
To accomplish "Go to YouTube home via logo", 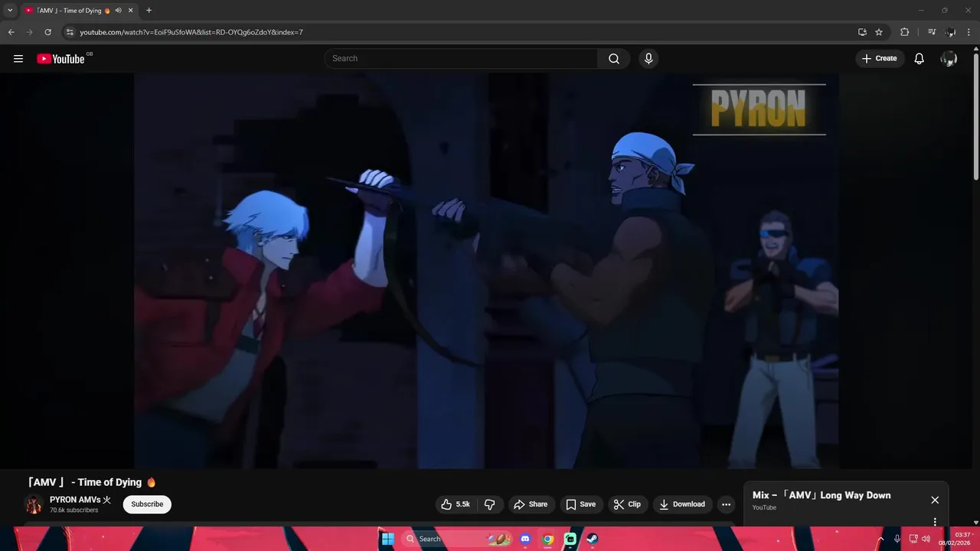I will 60,59.
